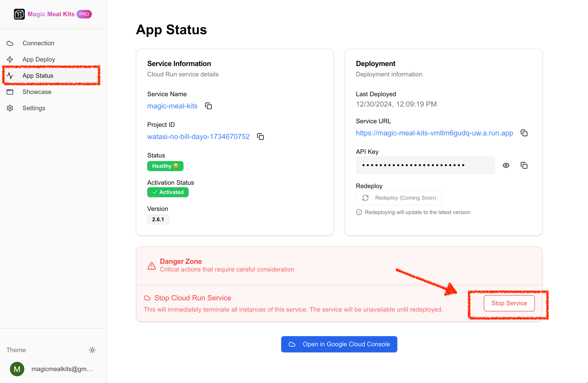588x383 pixels.
Task: Click the green M user avatar
Action: [17, 369]
